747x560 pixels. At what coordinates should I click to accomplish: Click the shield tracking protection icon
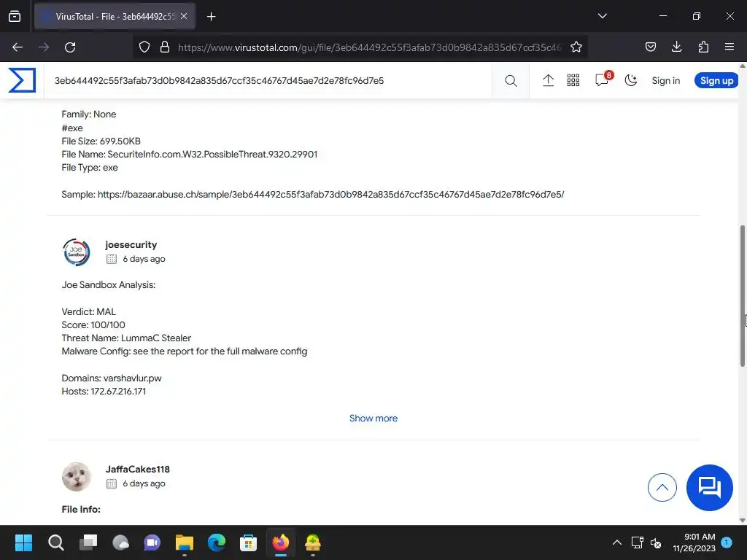pyautogui.click(x=144, y=47)
